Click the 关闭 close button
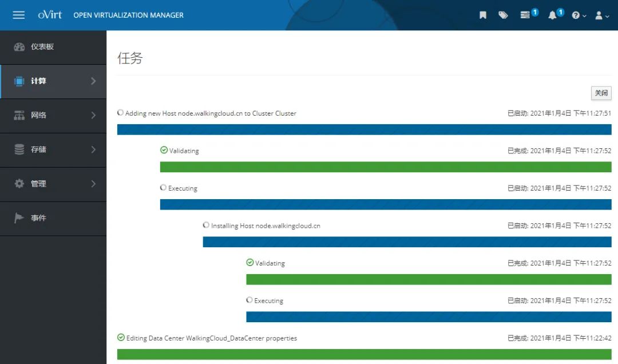Viewport: 618px width, 364px height. 601,93
